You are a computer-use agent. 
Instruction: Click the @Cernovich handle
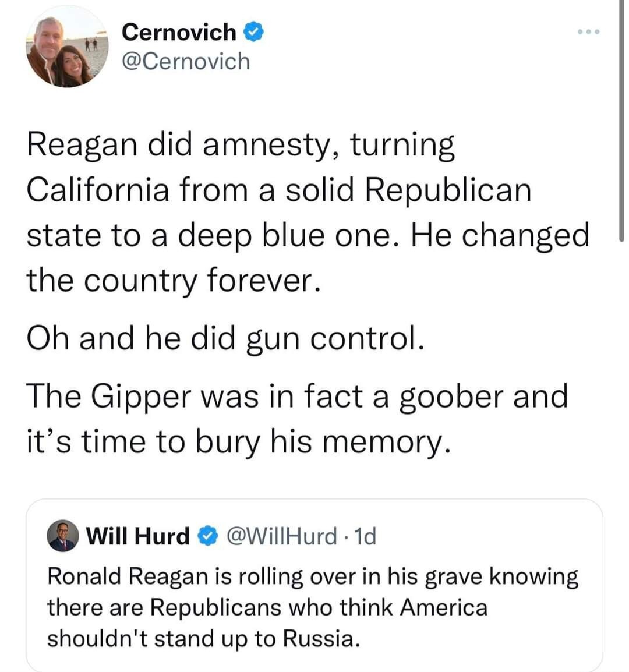186,61
